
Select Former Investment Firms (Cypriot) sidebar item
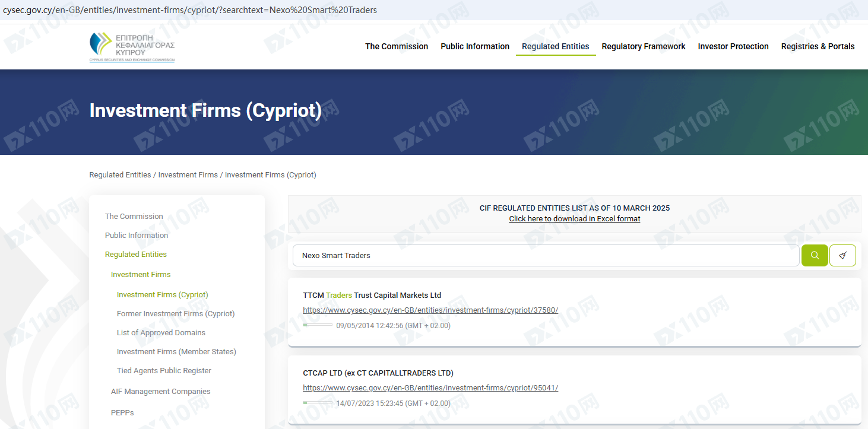(176, 313)
